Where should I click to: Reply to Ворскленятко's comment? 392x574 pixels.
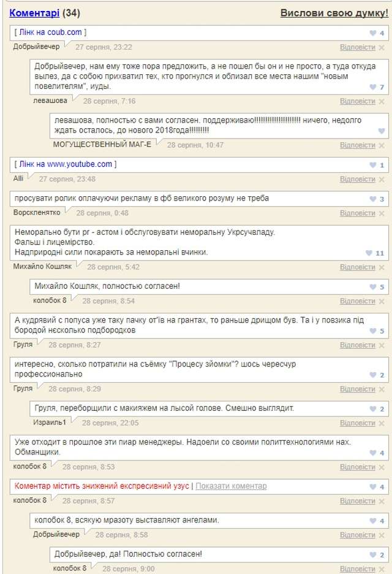tap(357, 213)
